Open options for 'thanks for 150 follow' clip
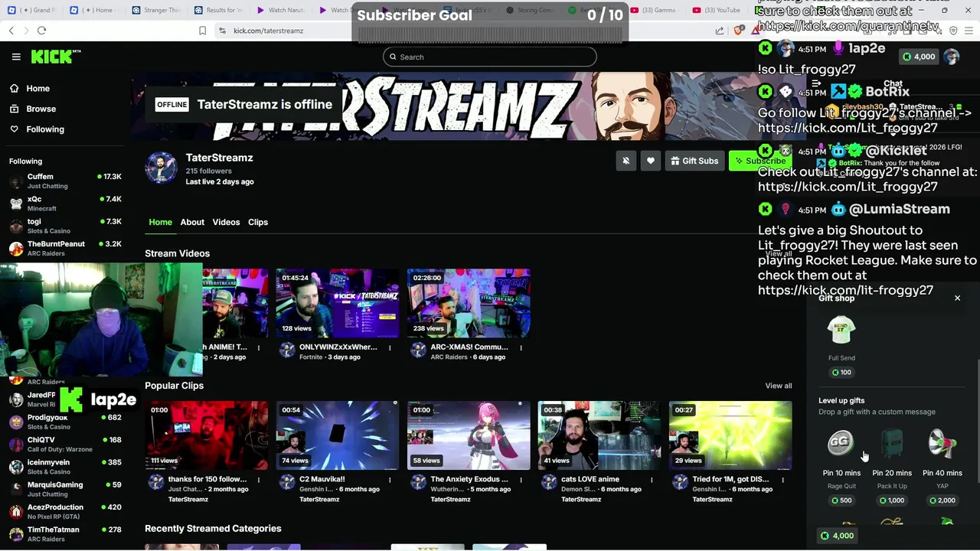The height and width of the screenshot is (551, 980). point(259,480)
